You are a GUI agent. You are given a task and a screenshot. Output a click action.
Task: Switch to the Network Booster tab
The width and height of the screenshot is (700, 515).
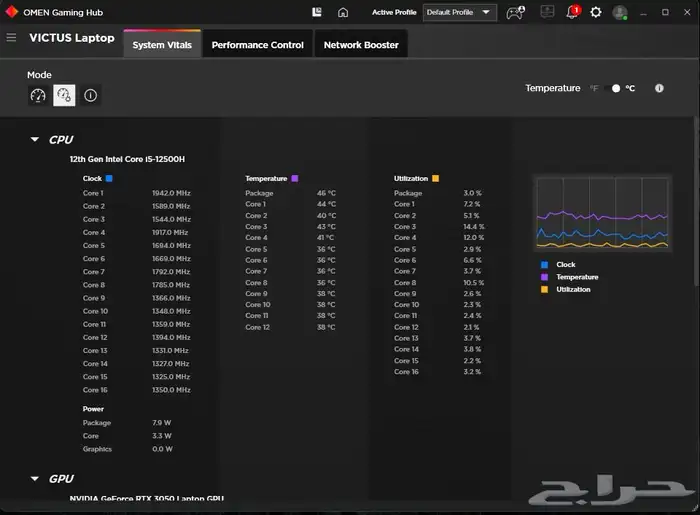click(361, 45)
